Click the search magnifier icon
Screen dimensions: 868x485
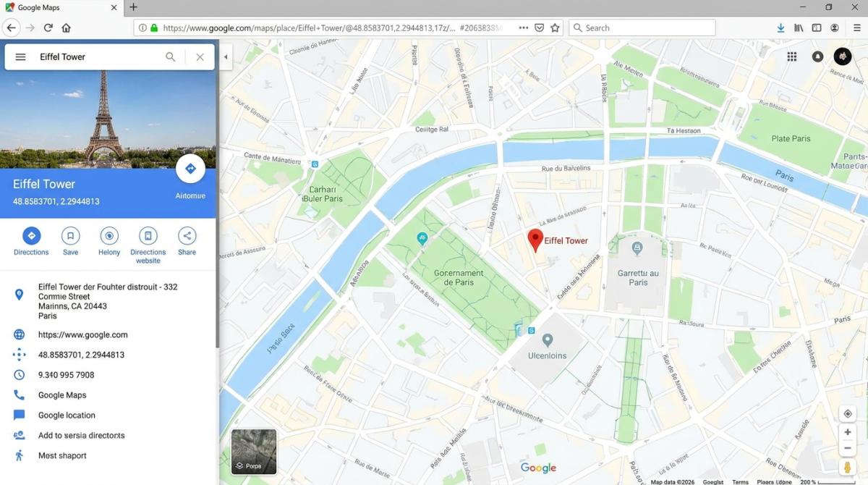pos(171,57)
